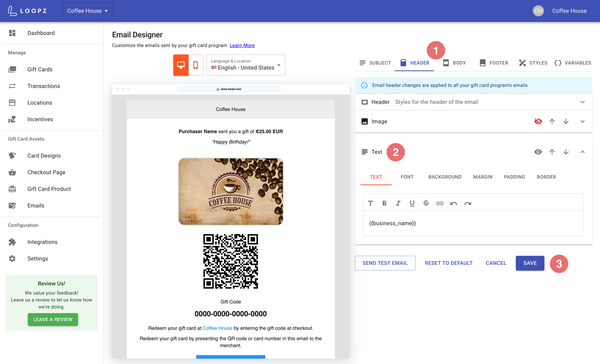600x364 pixels.
Task: Cancel the email design changes
Action: (496, 263)
